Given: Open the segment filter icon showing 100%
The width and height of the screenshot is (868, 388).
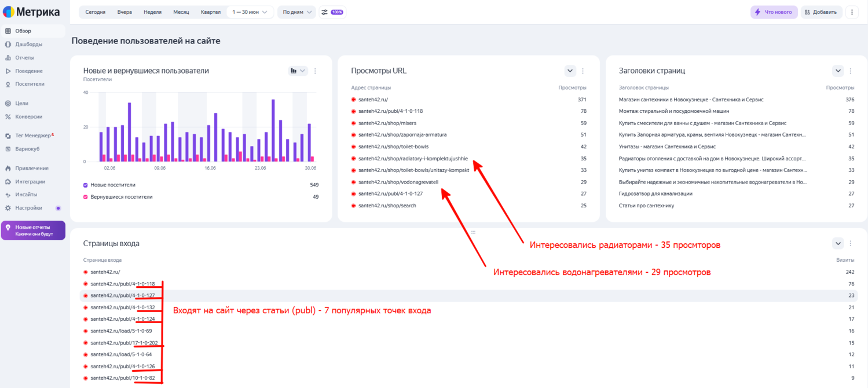Looking at the screenshot, I should coord(332,12).
